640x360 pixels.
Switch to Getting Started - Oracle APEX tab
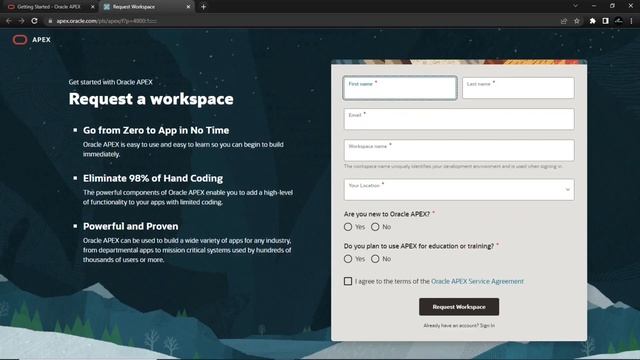(x=49, y=7)
